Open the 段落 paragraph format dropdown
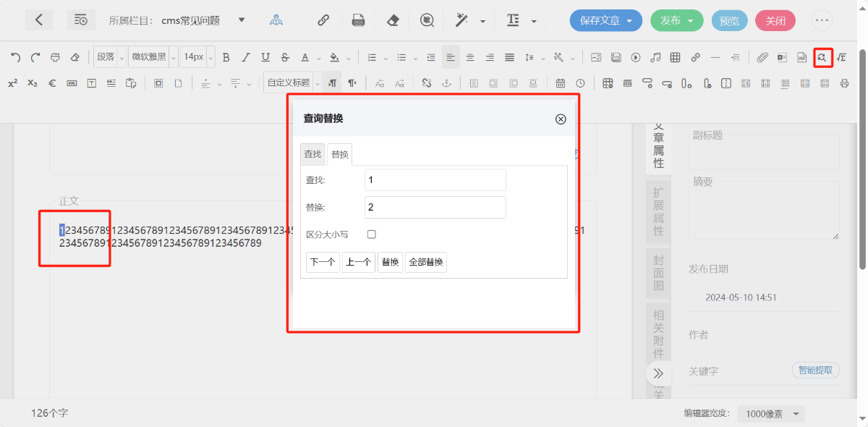Image resolution: width=868 pixels, height=427 pixels. [110, 57]
